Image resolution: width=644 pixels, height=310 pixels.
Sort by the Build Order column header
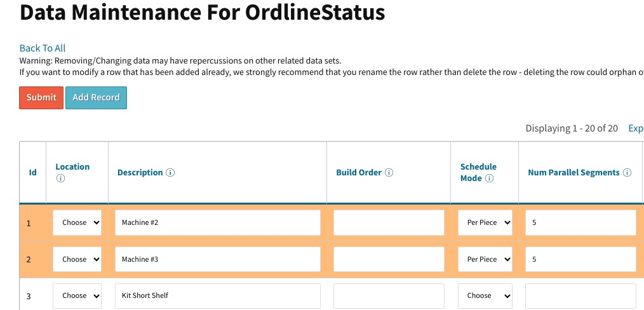[x=359, y=173]
